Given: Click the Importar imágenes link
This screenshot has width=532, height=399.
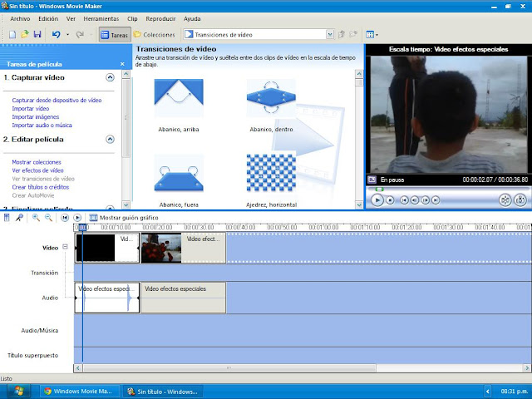Looking at the screenshot, I should click(x=35, y=116).
